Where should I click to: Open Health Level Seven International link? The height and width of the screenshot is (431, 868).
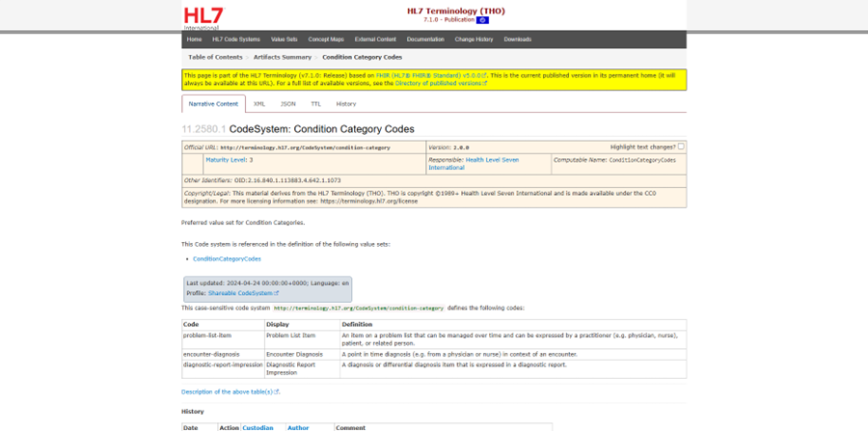(x=474, y=163)
